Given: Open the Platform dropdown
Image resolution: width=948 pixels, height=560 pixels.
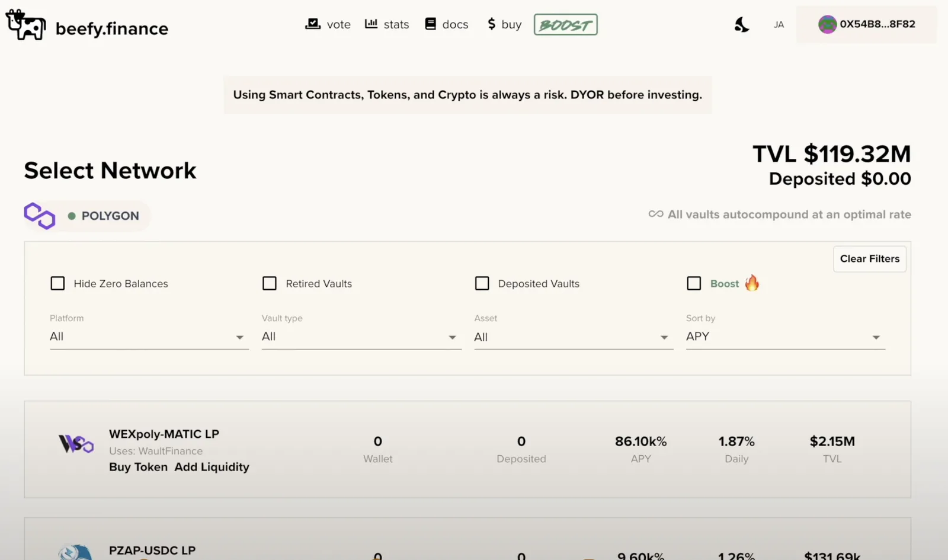Looking at the screenshot, I should coord(149,337).
